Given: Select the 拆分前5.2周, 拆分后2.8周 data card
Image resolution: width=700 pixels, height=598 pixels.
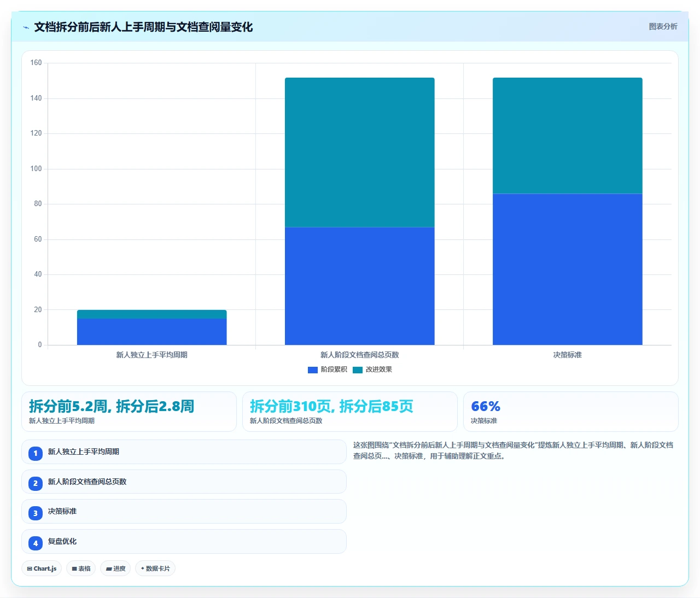Looking at the screenshot, I should 129,412.
